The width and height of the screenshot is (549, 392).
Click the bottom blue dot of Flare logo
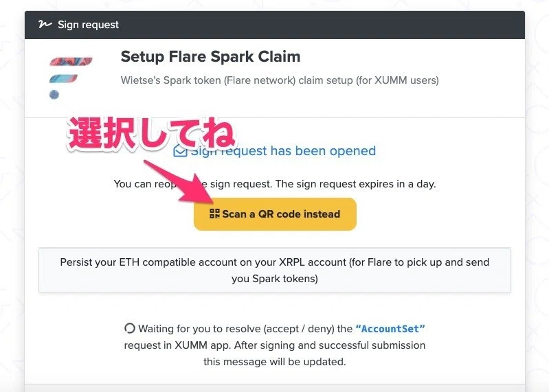[54, 95]
